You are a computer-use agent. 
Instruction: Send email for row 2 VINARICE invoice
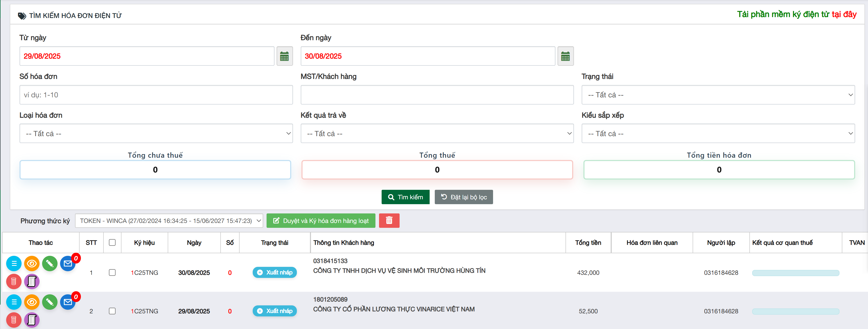pyautogui.click(x=68, y=302)
